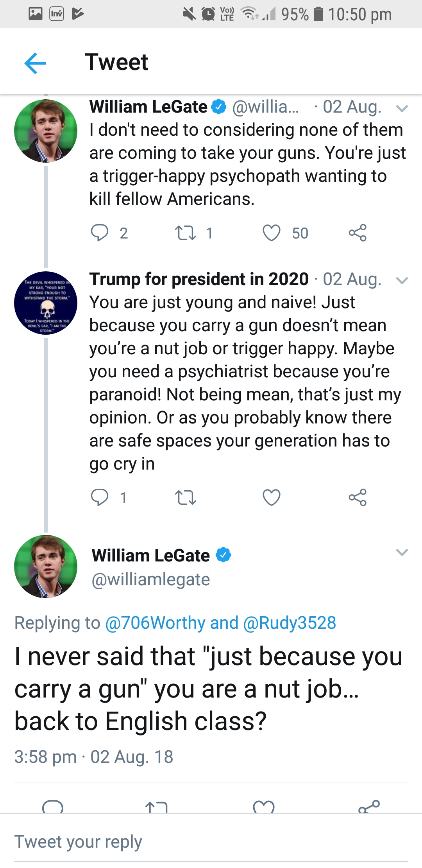Retweet the Trump for president in 2020 tweet
This screenshot has height=868, width=422.
[185, 497]
